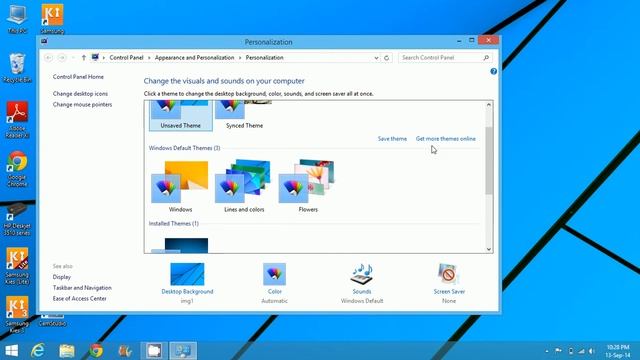Open recent locations dropdown arrow

pos(73,58)
